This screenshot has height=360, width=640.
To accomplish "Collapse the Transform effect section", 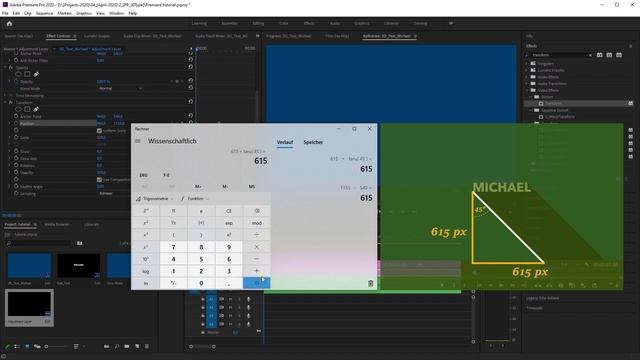I will point(6,102).
